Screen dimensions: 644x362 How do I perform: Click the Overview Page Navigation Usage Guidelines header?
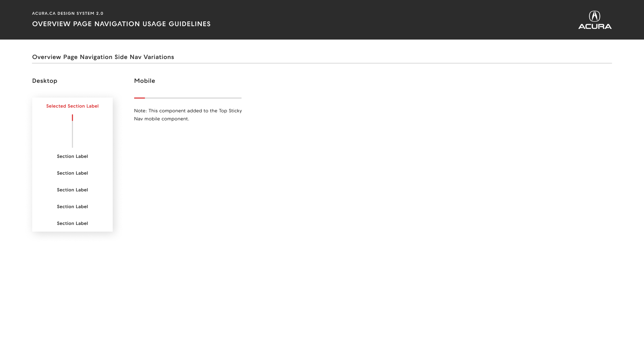click(121, 24)
